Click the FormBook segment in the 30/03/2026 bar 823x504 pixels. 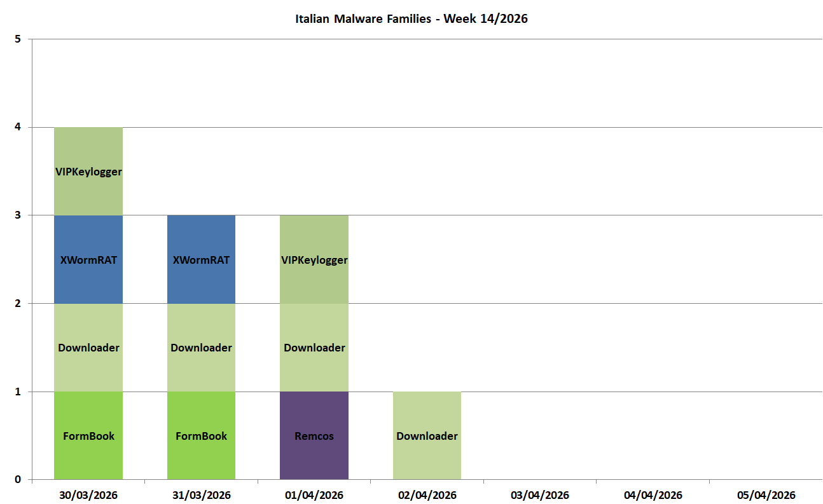pos(88,436)
